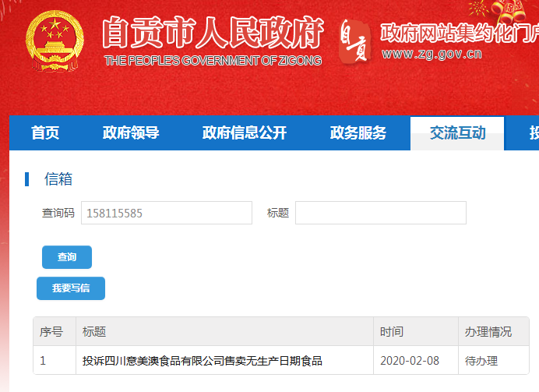Click into the 标题 search field
Viewport: 539px width, 392px height.
tap(380, 213)
